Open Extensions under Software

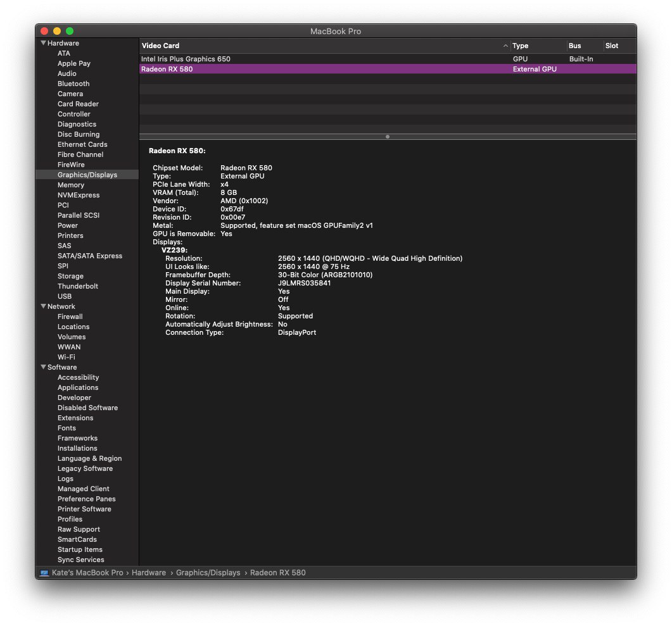[75, 418]
